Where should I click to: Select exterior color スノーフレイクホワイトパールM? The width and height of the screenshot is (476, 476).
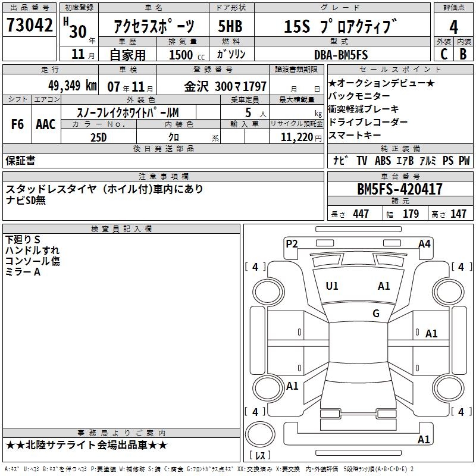click(x=127, y=112)
